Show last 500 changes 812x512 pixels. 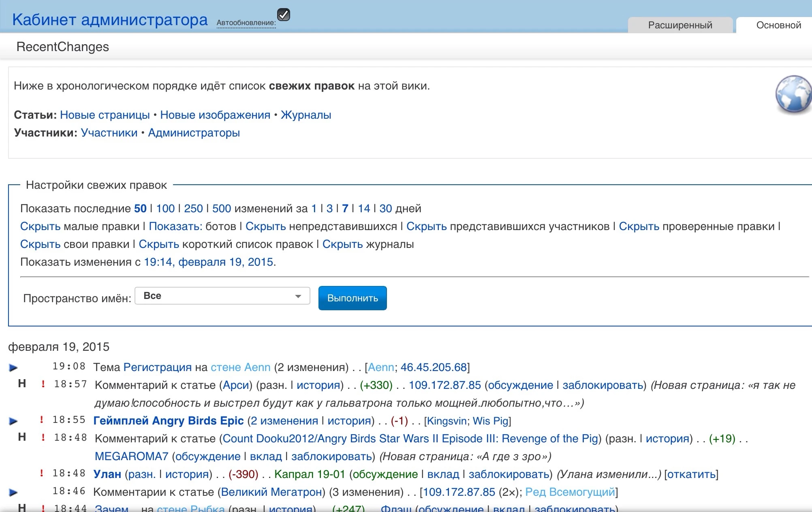pyautogui.click(x=221, y=209)
